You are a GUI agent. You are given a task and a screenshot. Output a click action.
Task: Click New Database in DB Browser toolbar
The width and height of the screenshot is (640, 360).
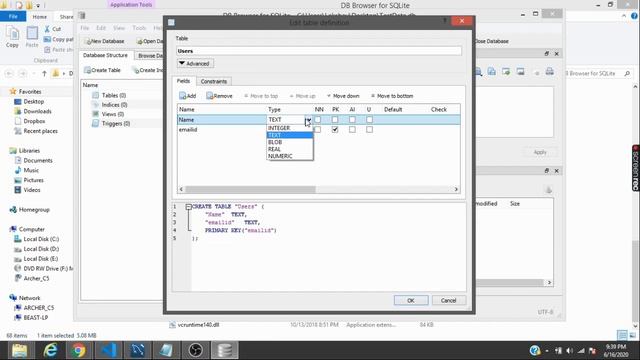(104, 41)
